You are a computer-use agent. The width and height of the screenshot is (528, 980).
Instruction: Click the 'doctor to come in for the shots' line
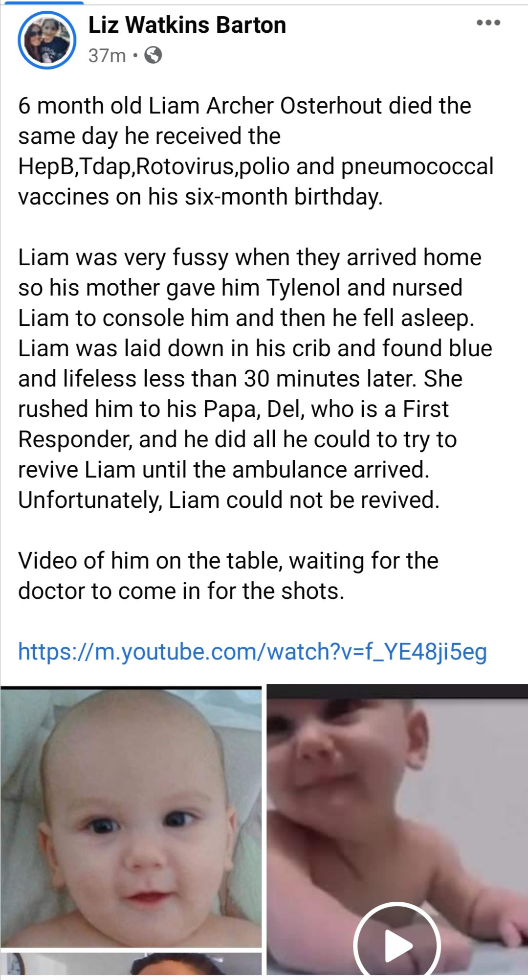coord(181,591)
